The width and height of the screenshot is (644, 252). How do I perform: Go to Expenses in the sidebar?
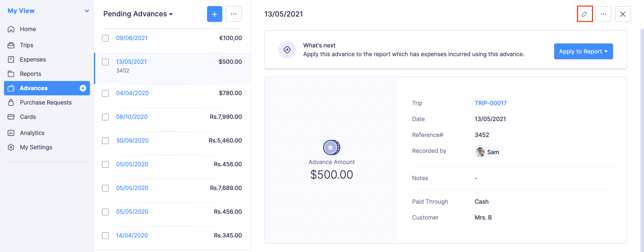(33, 60)
